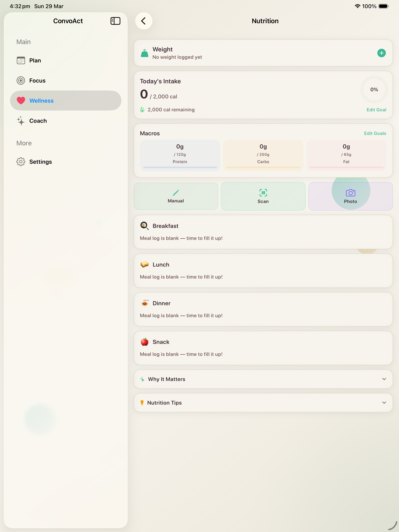Open the Plan menu item
This screenshot has height=532, width=399.
pyautogui.click(x=66, y=60)
